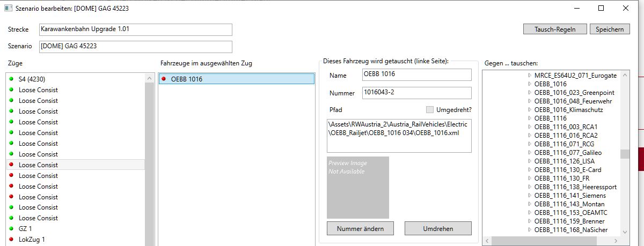Select OEBB_1016_Klimaschutz in swap list

(x=568, y=110)
